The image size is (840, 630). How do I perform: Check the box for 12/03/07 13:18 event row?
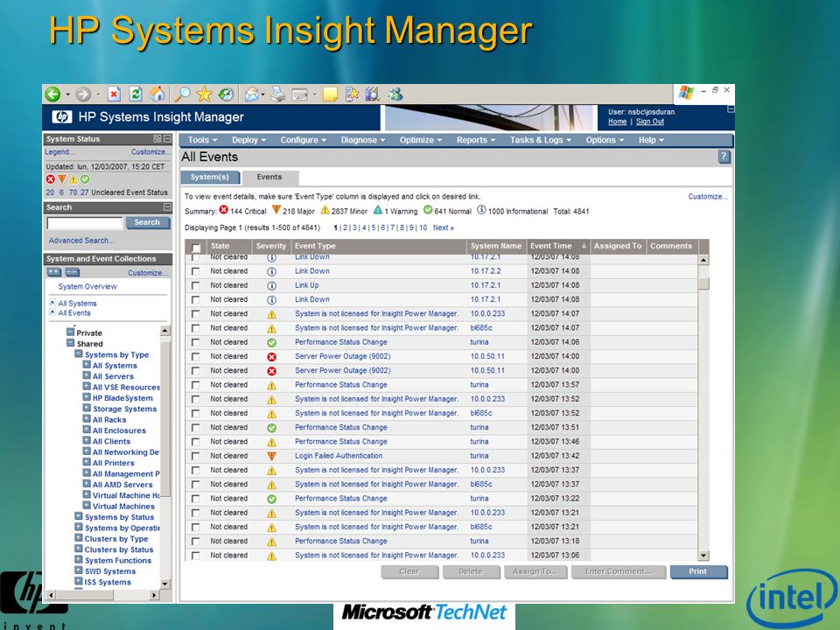[195, 542]
